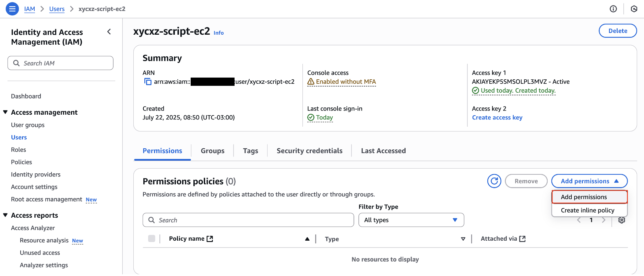Click the Policy name external link icon
This screenshot has width=644, height=276.
point(210,239)
